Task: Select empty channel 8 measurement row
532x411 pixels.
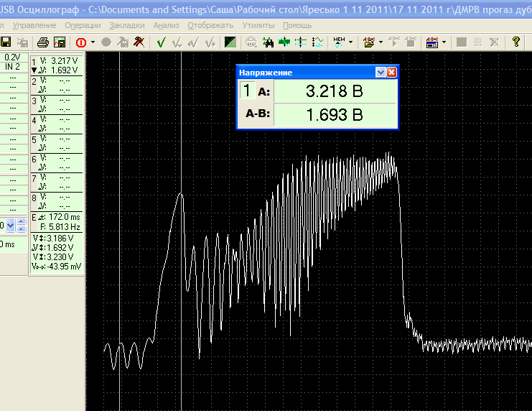Action: click(x=57, y=201)
